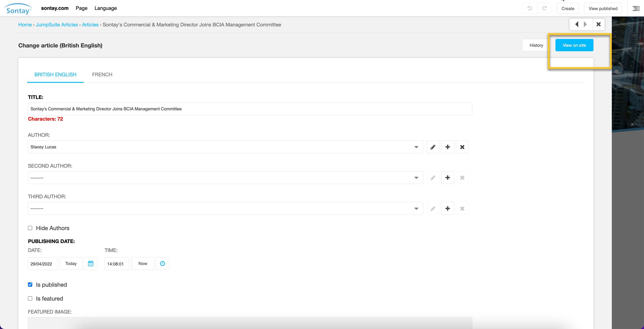
Task: Open the Language menu
Action: pyautogui.click(x=106, y=8)
